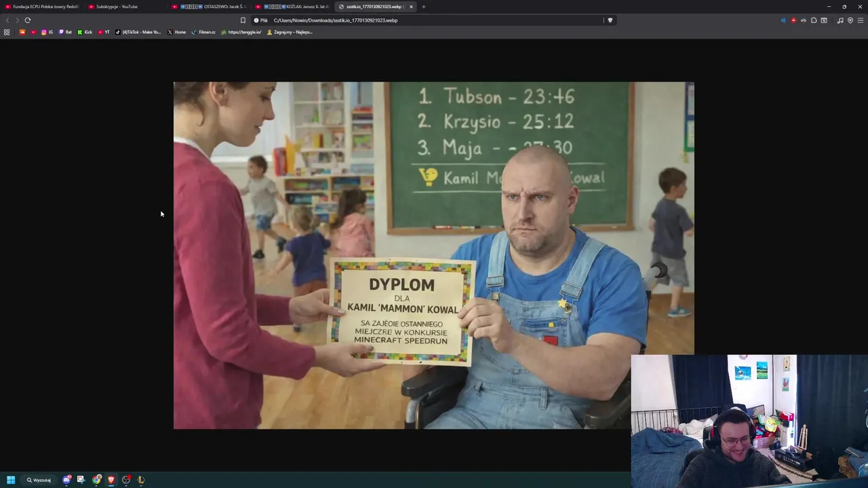Open the YT bookmark
This screenshot has width=868, height=488.
[104, 32]
